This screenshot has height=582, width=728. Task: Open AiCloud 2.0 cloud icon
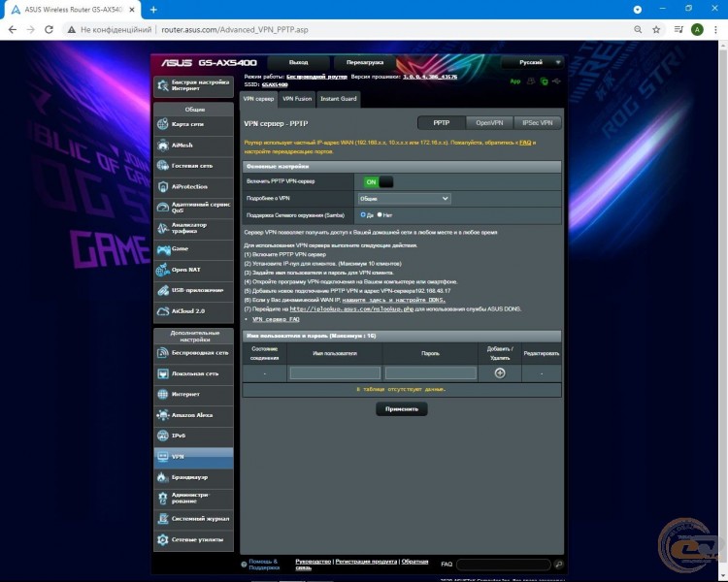[x=162, y=311]
